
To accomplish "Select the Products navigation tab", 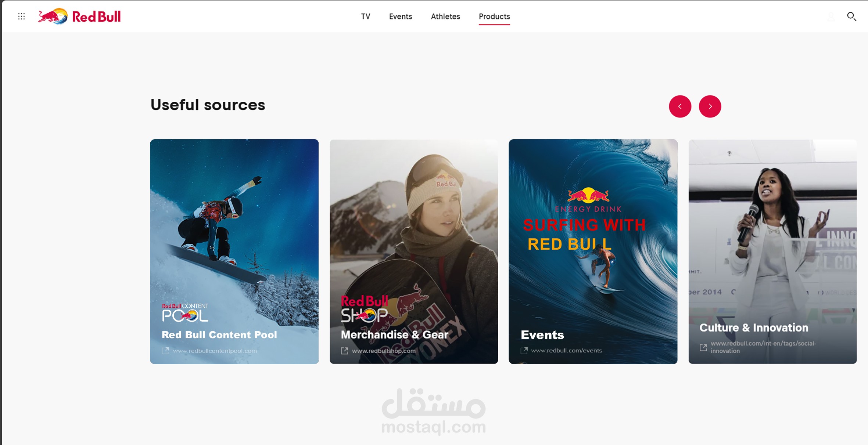I will pos(494,17).
